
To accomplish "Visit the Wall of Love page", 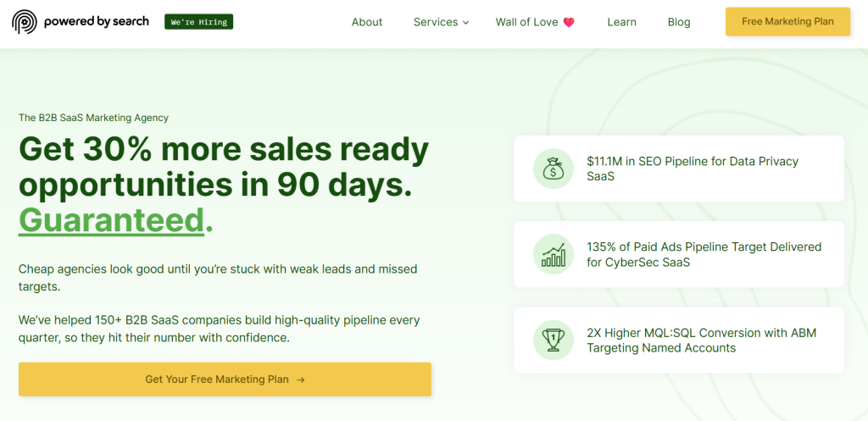I will 526,22.
